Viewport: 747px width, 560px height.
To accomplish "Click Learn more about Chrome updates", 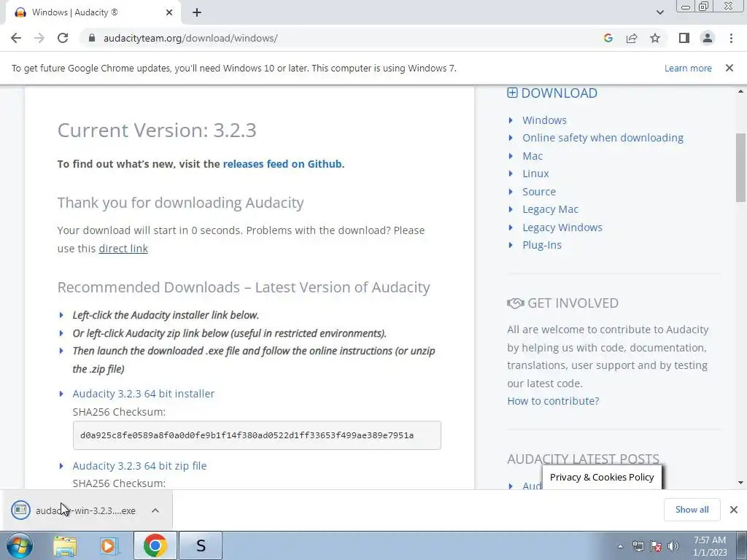I will [x=688, y=68].
